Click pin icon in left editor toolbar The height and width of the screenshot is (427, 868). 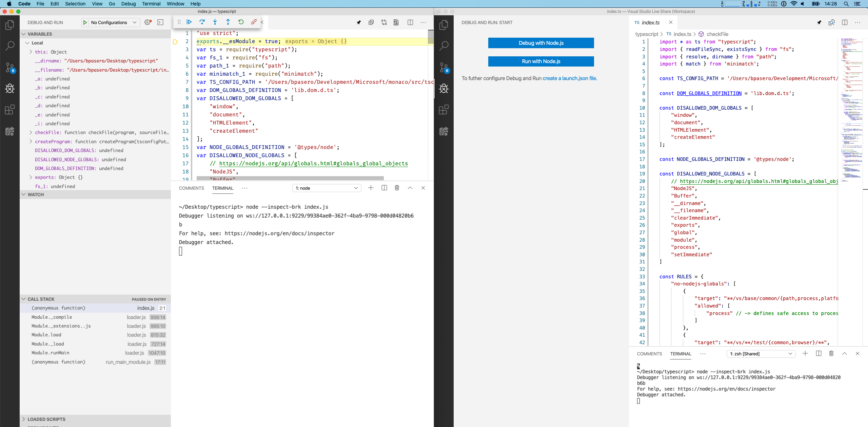point(359,22)
